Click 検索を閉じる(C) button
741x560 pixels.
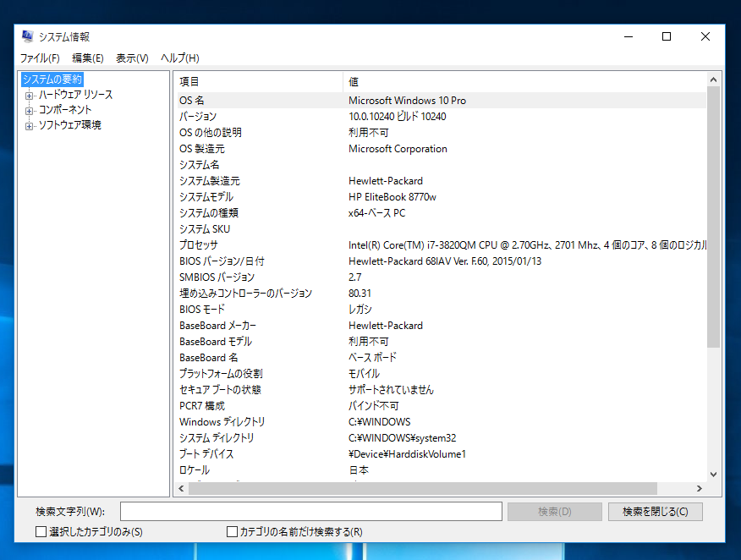click(x=655, y=511)
